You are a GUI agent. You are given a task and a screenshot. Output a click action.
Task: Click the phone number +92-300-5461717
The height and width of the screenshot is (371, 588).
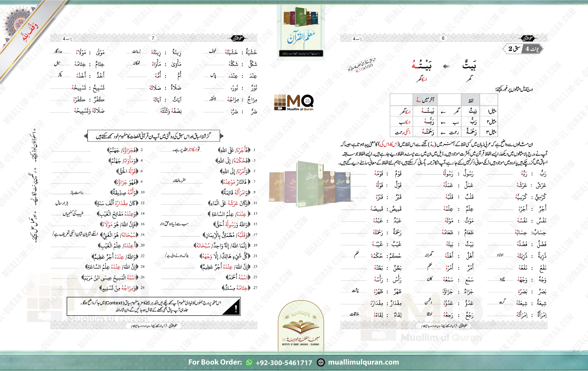click(284, 363)
